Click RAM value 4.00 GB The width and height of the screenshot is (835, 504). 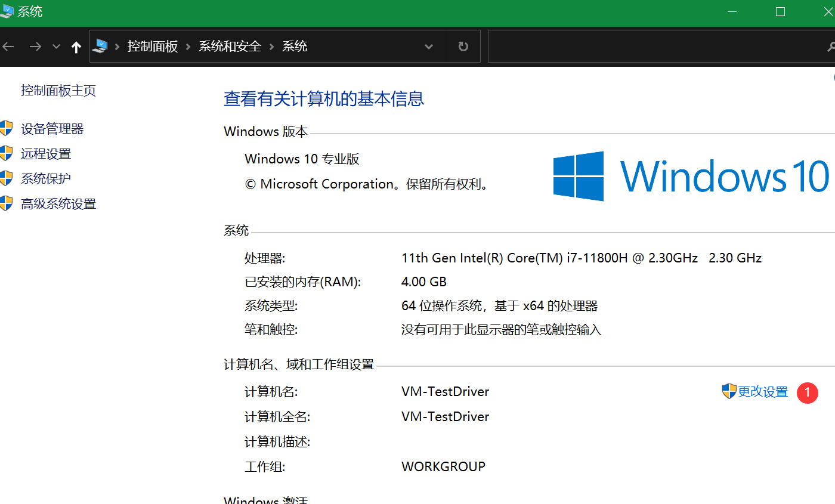coord(424,282)
